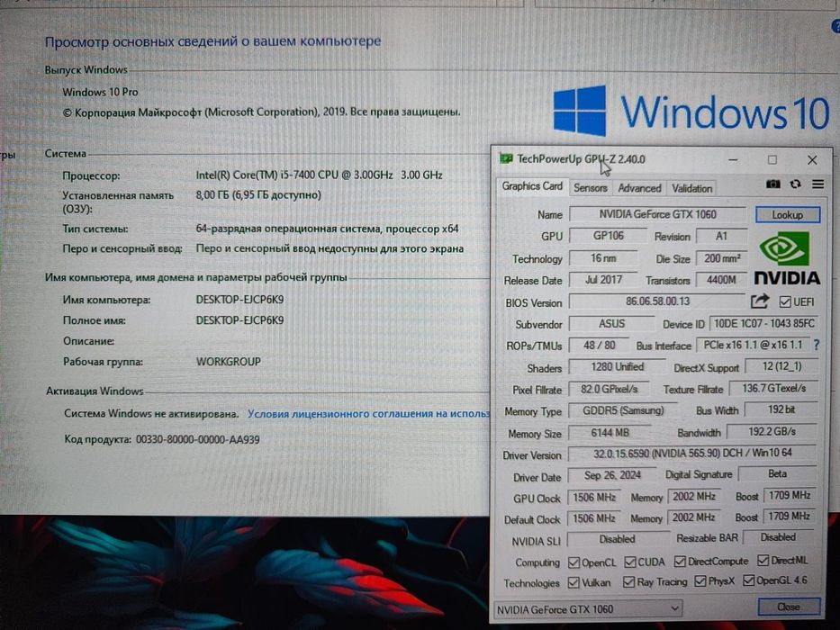
Task: Click the Device ID field 10DE 1C07
Action: pos(764,324)
